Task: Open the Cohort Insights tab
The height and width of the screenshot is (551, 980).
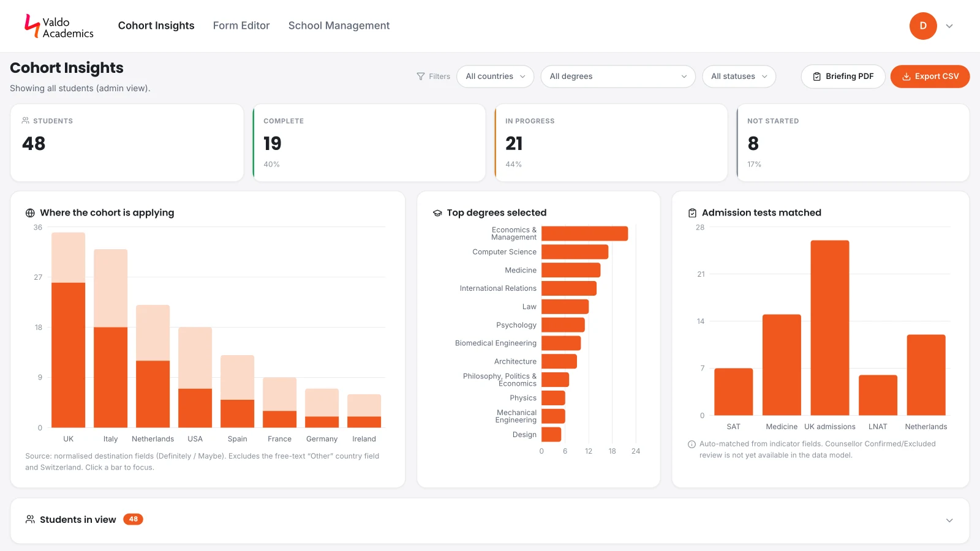Action: [x=156, y=26]
